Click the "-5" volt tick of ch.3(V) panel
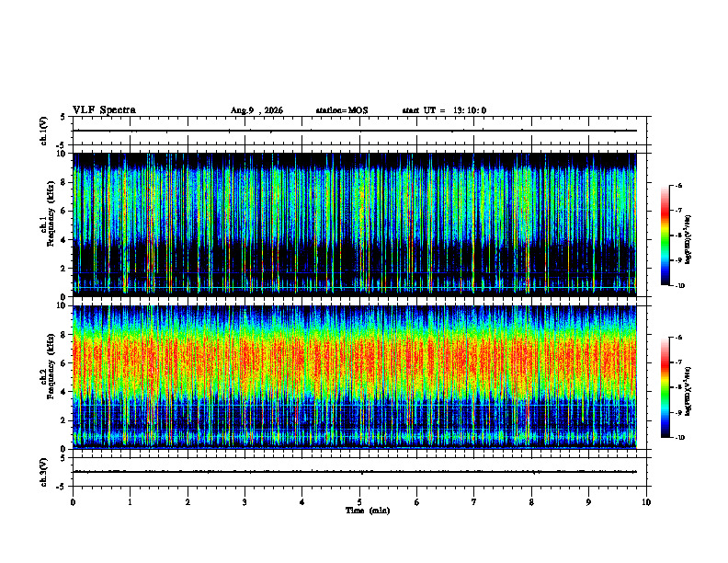 63,487
